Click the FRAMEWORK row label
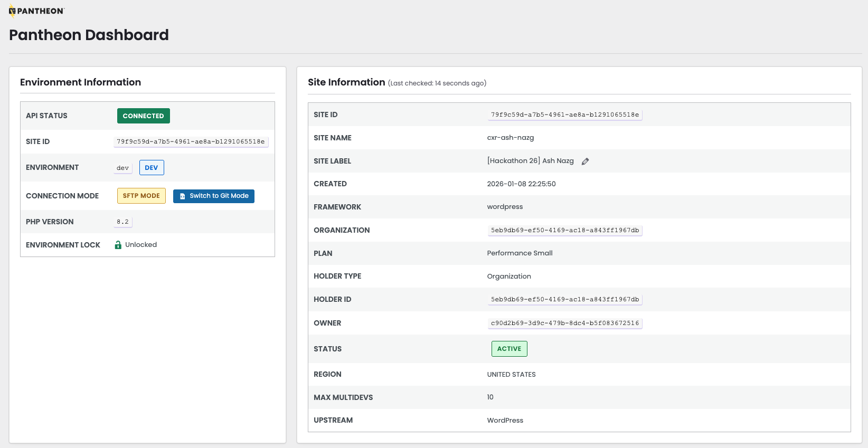 point(337,207)
